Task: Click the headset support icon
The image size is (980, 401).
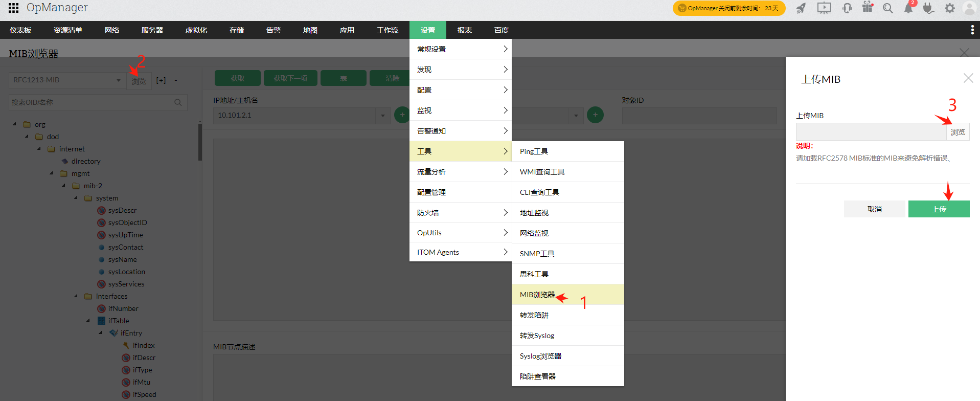Action: (847, 8)
